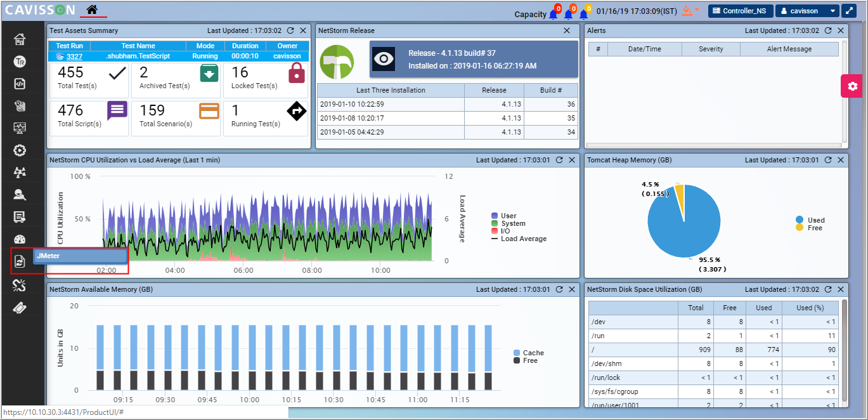
Task: Select the /dev/shm disk row
Action: pyautogui.click(x=713, y=364)
